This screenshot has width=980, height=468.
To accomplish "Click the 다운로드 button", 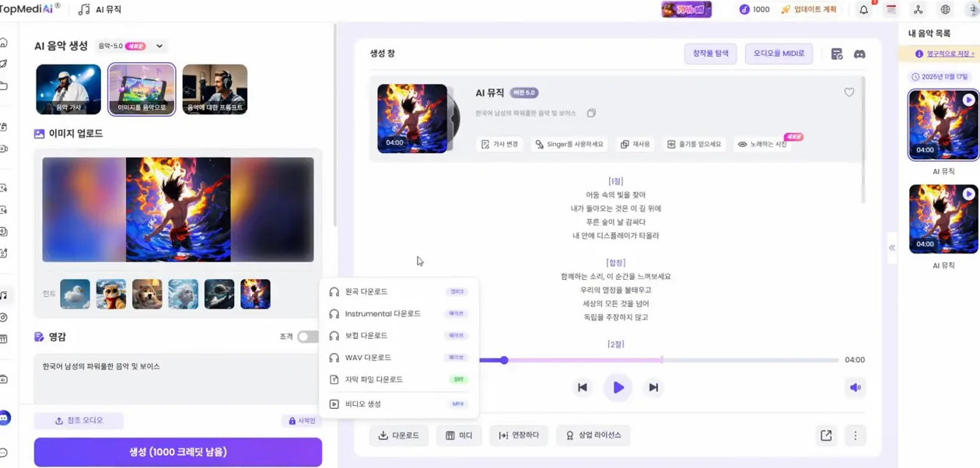I will pos(399,435).
